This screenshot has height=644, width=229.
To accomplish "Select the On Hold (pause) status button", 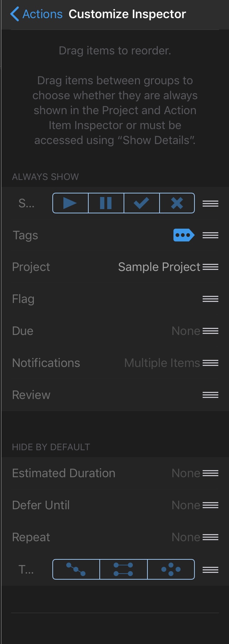I will pyautogui.click(x=106, y=203).
